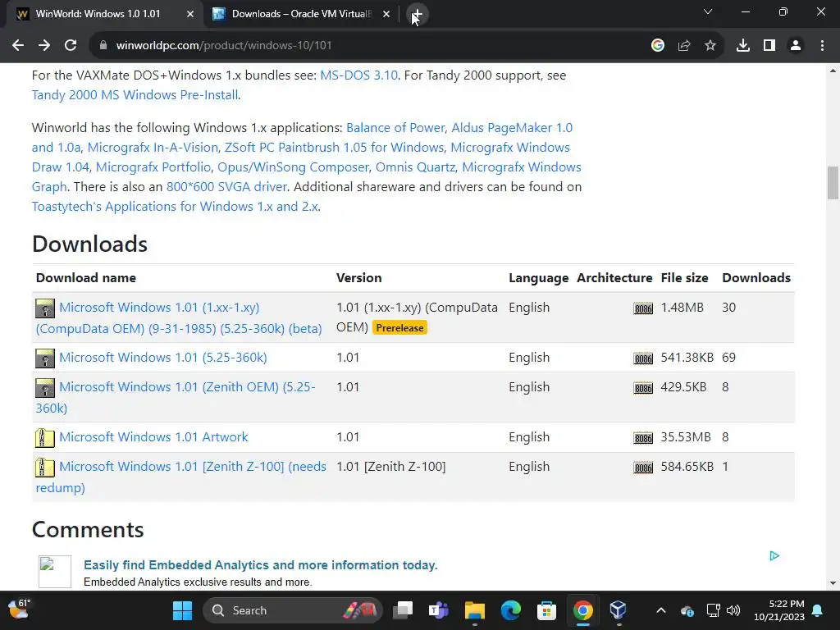
Task: Open Chrome three-dot menu
Action: (822, 46)
